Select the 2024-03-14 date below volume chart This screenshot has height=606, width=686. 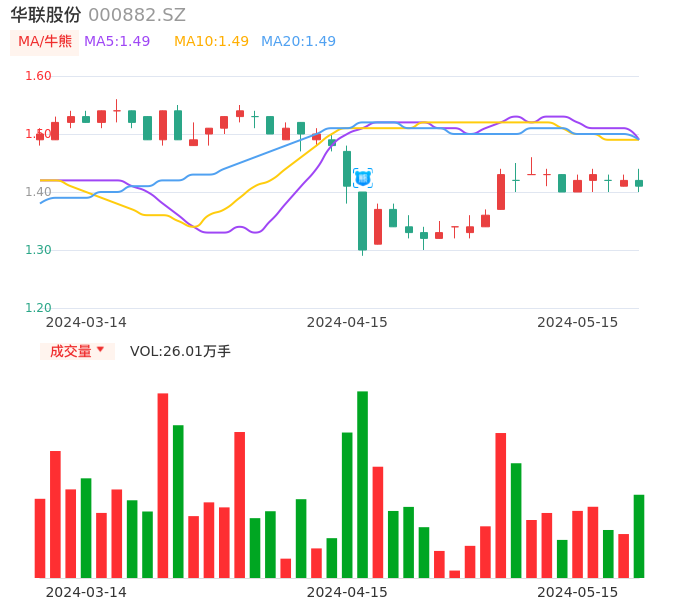[86, 592]
